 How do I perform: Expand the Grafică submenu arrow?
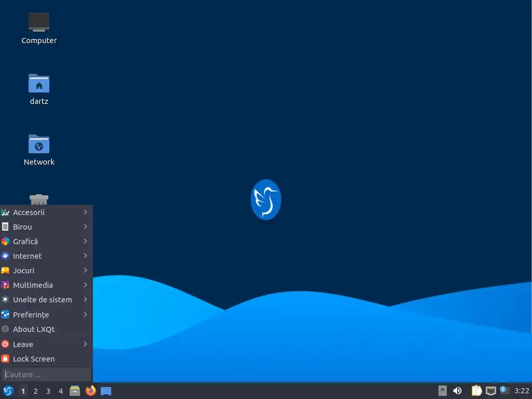coord(86,241)
